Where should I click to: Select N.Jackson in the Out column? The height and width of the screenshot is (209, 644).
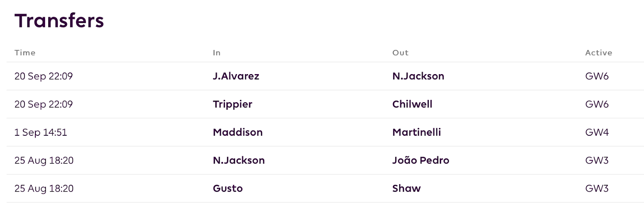418,76
